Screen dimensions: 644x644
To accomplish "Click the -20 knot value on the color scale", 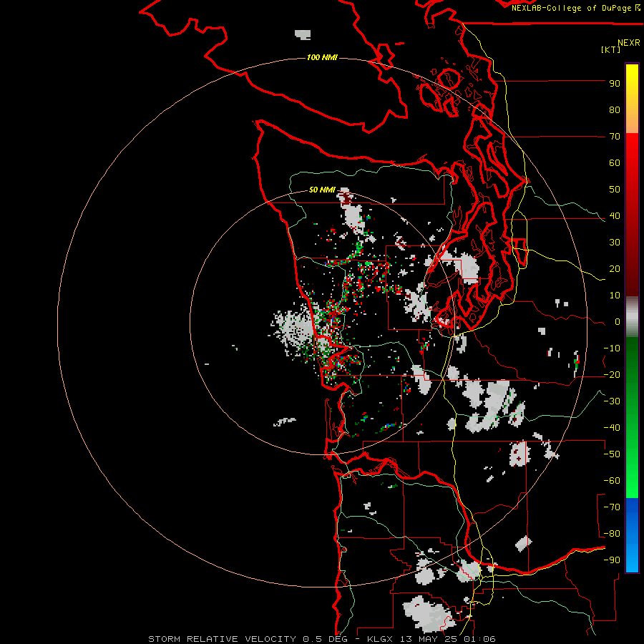I will click(612, 375).
